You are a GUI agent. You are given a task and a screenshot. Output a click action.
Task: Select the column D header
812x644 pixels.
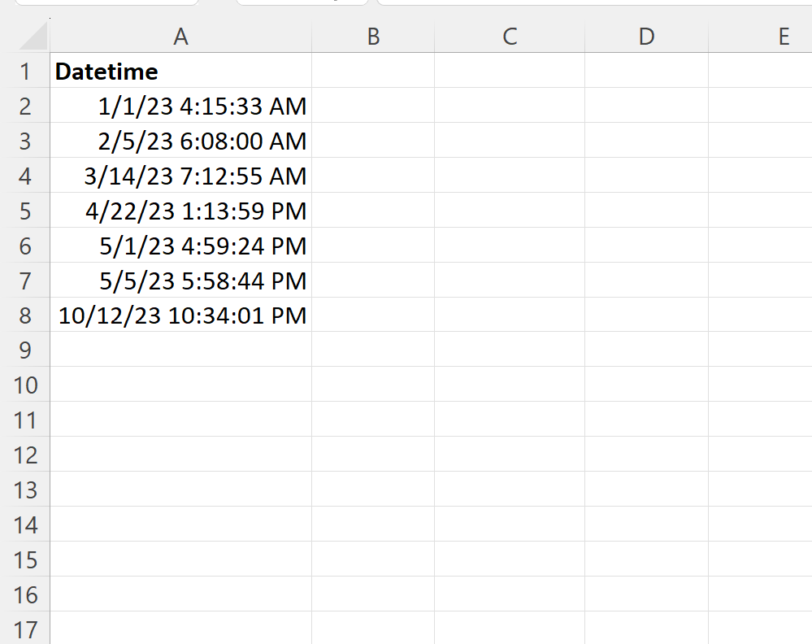(646, 37)
